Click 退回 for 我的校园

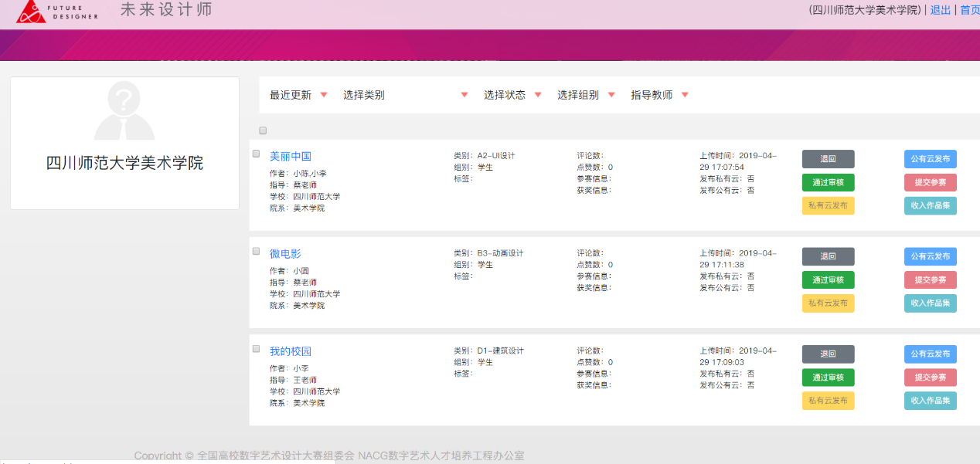click(829, 354)
